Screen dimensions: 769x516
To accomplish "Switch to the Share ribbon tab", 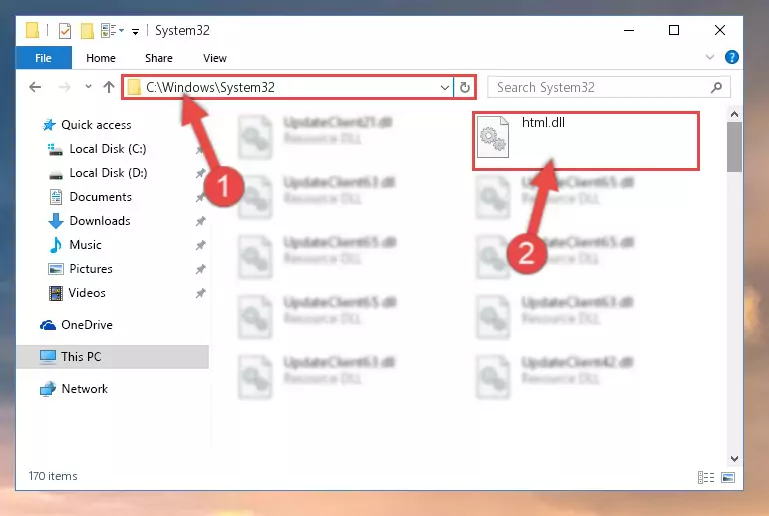I will 158,58.
